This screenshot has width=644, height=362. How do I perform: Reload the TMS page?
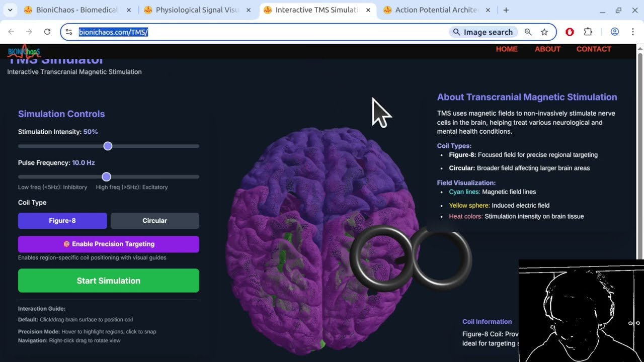point(47,32)
